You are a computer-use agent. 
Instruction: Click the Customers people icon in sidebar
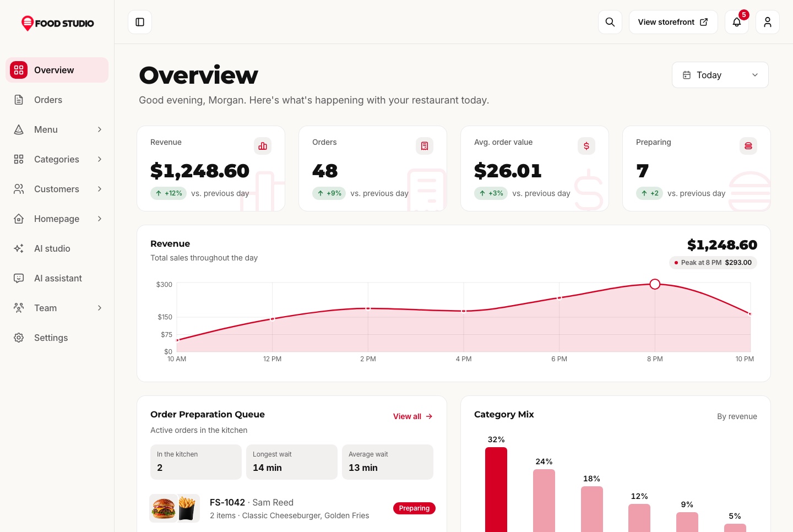pyautogui.click(x=19, y=189)
